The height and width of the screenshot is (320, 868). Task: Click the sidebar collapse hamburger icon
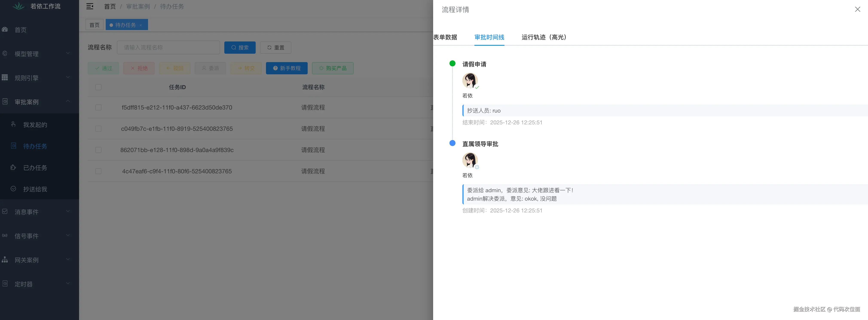click(90, 6)
